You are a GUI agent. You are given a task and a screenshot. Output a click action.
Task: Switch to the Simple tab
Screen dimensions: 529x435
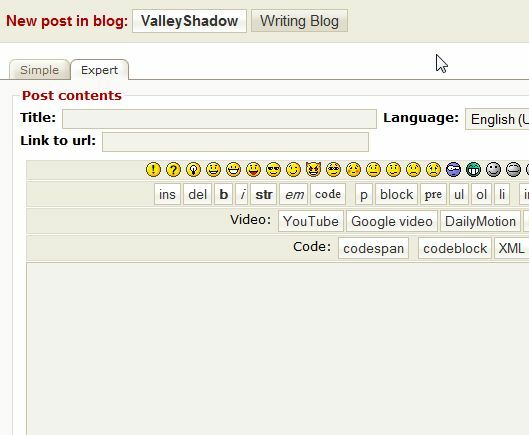tap(39, 70)
